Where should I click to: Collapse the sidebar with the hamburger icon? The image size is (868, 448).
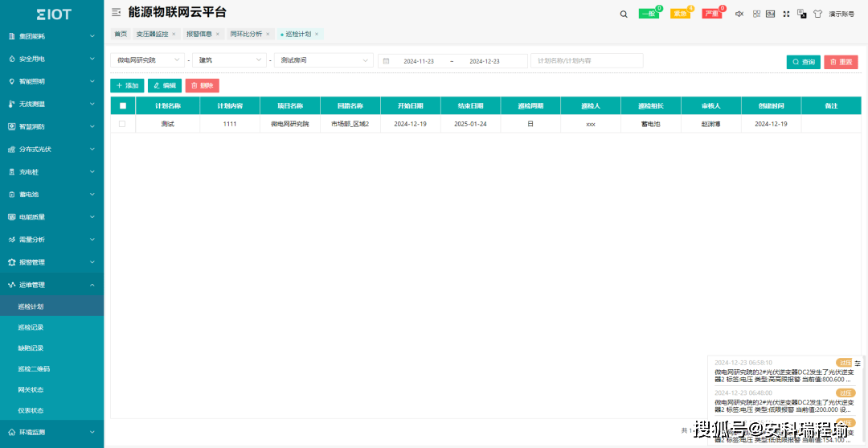click(116, 12)
